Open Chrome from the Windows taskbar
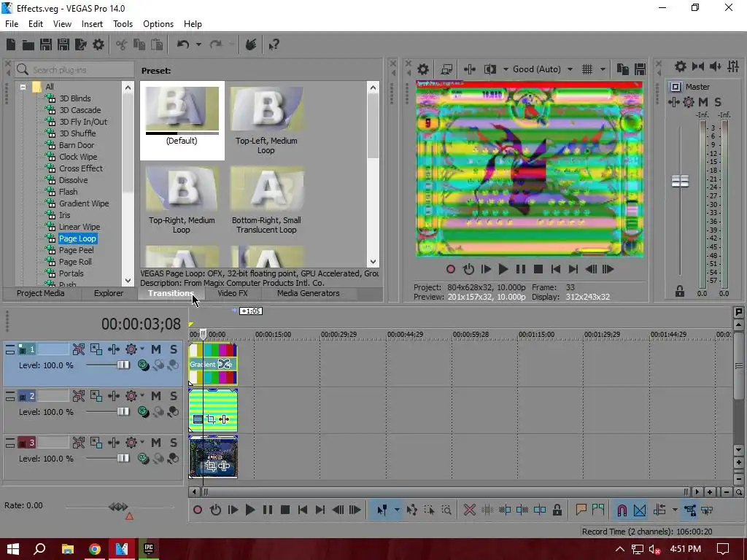This screenshot has width=747, height=560. click(x=94, y=549)
